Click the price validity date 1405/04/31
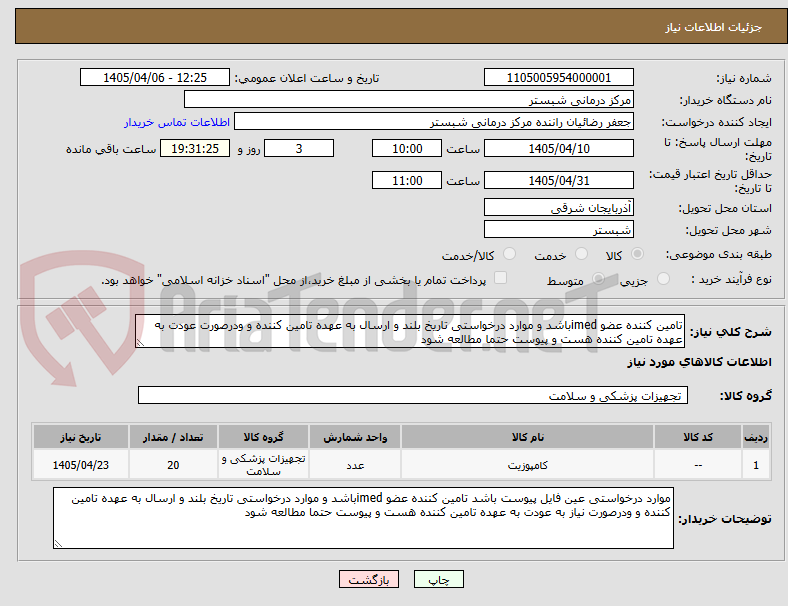 [558, 180]
